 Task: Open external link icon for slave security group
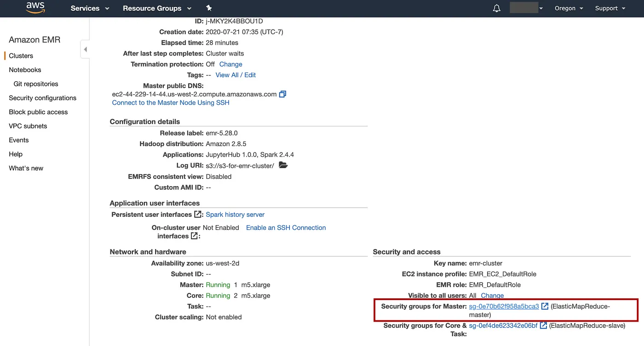click(x=543, y=326)
